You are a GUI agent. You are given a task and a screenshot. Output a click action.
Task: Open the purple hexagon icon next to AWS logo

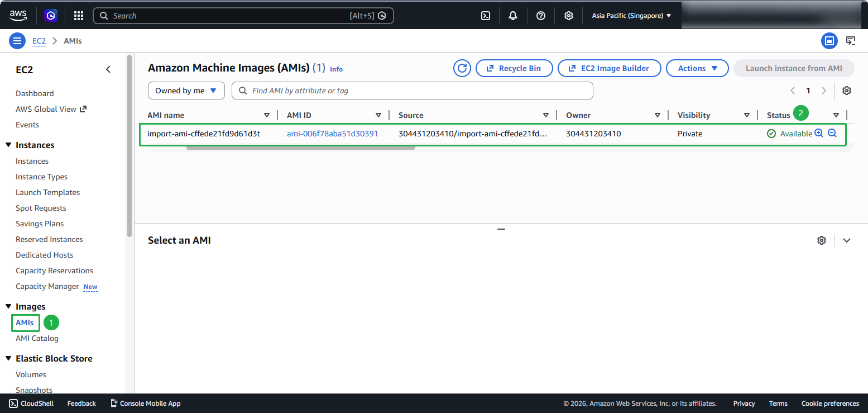pyautogui.click(x=51, y=16)
